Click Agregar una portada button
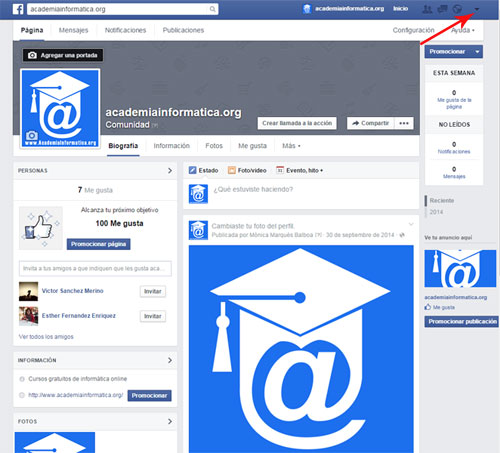This screenshot has width=500, height=453. point(63,55)
